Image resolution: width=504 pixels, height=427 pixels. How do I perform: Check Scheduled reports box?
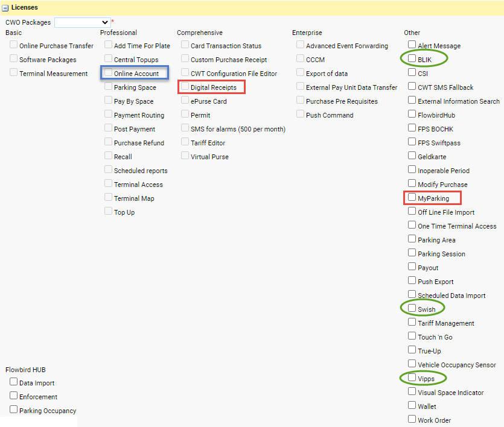tap(108, 169)
